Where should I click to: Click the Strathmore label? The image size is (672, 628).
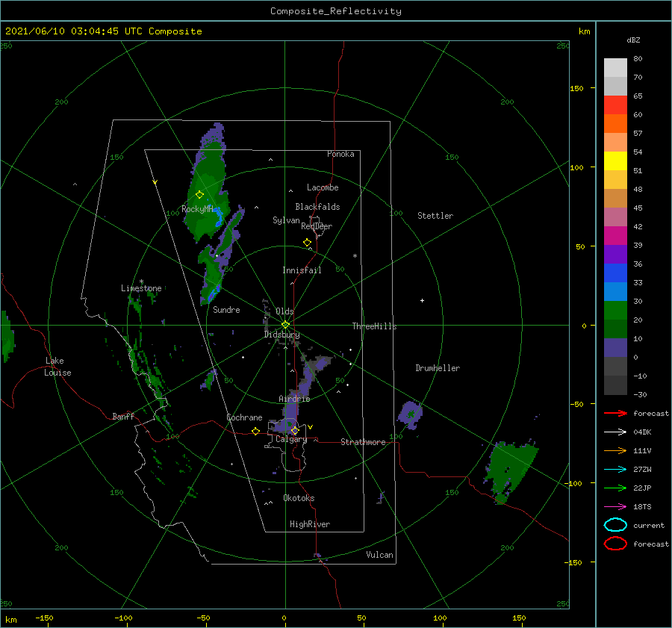[x=363, y=442]
